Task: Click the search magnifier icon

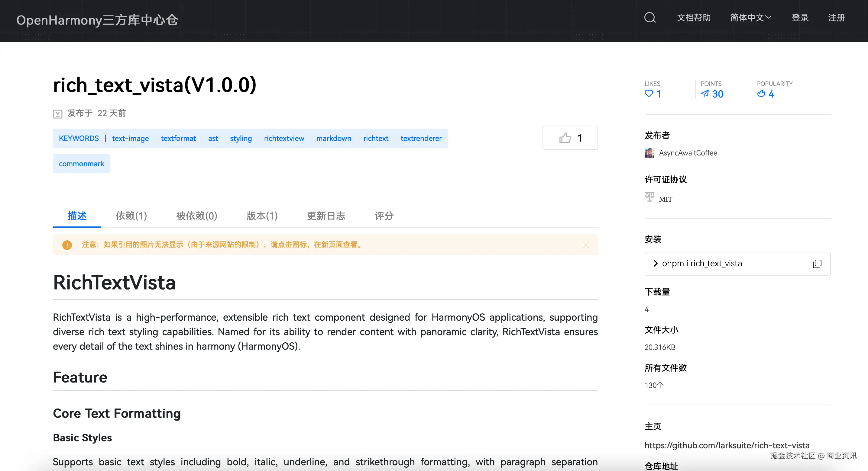Action: pyautogui.click(x=650, y=18)
